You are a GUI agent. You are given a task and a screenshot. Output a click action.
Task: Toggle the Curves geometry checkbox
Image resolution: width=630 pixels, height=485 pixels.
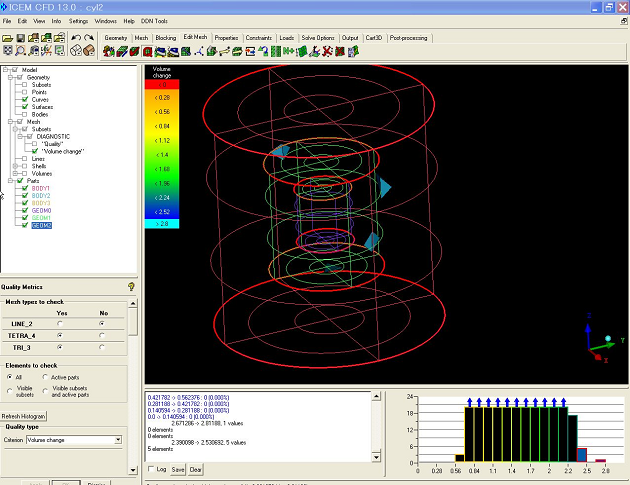click(x=23, y=100)
